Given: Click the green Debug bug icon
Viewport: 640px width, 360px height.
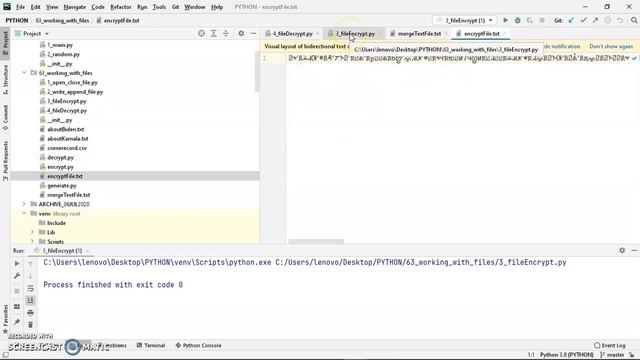Looking at the screenshot, I should (x=518, y=20).
